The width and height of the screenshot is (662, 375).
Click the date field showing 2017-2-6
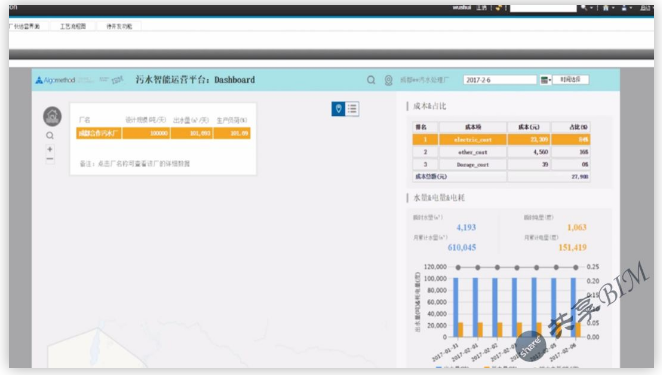point(500,80)
